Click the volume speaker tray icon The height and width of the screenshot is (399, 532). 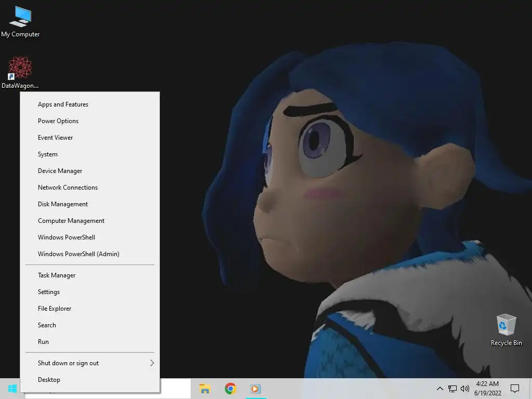point(465,389)
